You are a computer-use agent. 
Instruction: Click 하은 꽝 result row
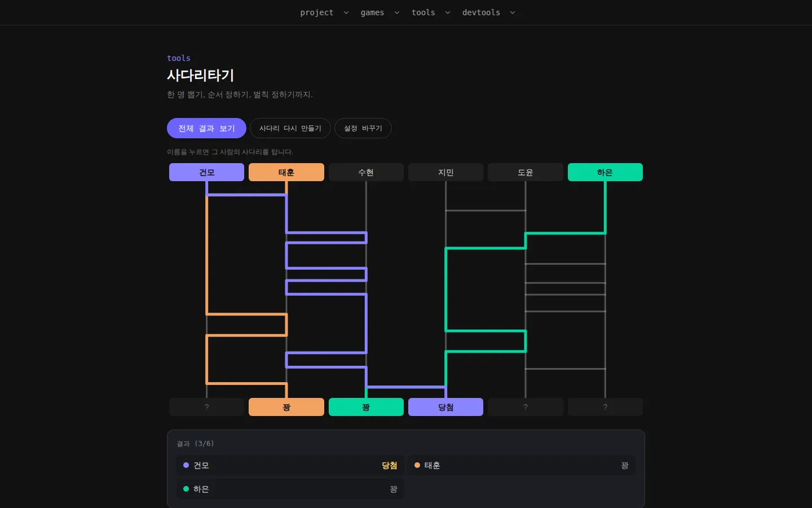pos(290,489)
